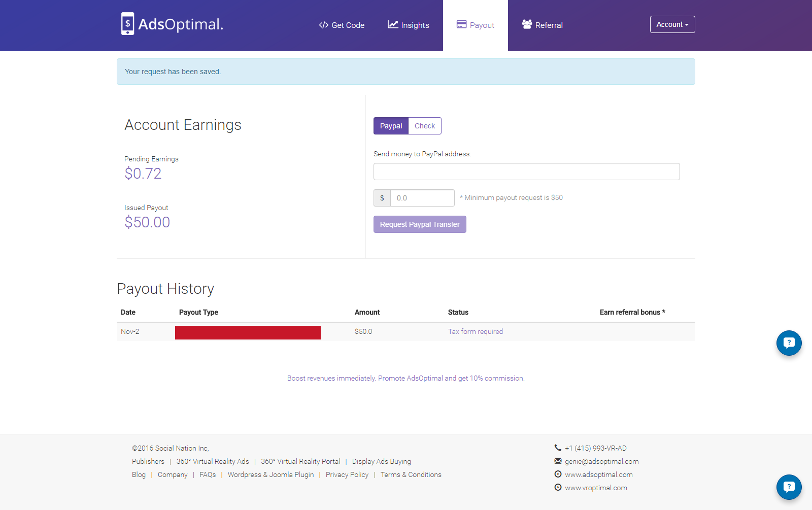Open the Account dropdown menu
Image resolution: width=812 pixels, height=510 pixels.
pos(672,24)
